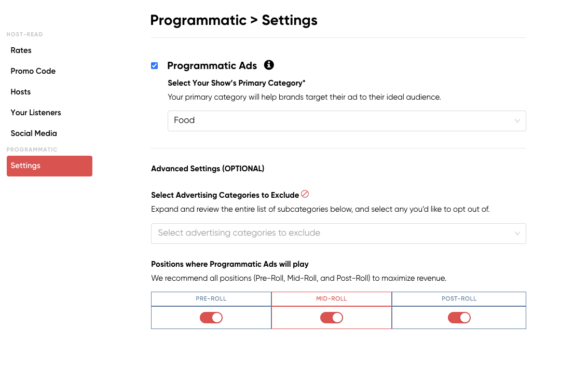Open Rates in the sidebar
This screenshot has width=588, height=369.
coord(21,50)
